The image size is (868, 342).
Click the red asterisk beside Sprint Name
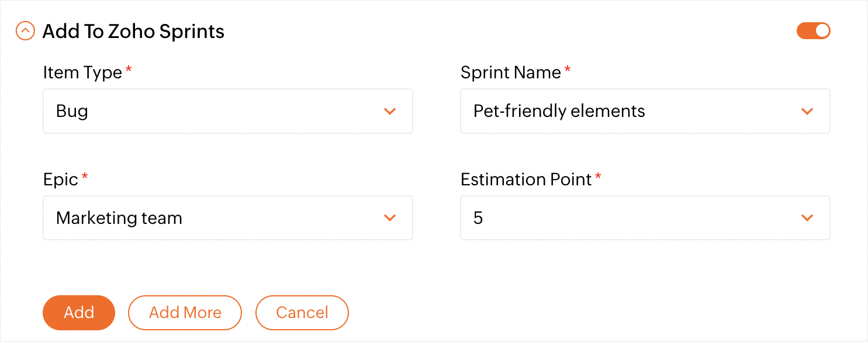567,70
